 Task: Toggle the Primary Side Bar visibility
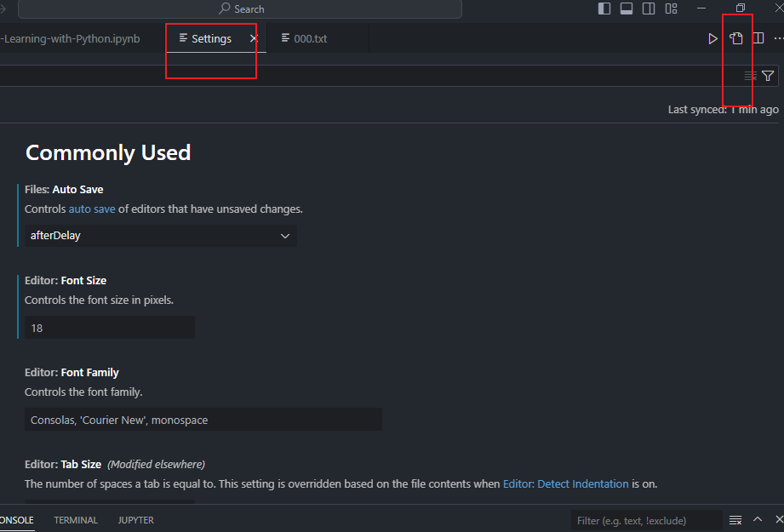(x=604, y=9)
